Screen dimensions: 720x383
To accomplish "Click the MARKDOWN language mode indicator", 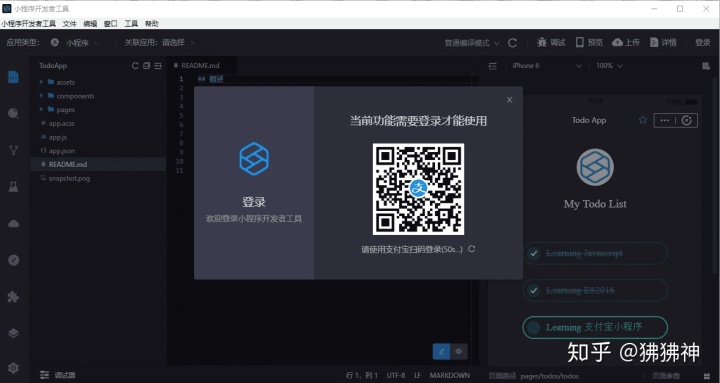I will click(x=450, y=376).
